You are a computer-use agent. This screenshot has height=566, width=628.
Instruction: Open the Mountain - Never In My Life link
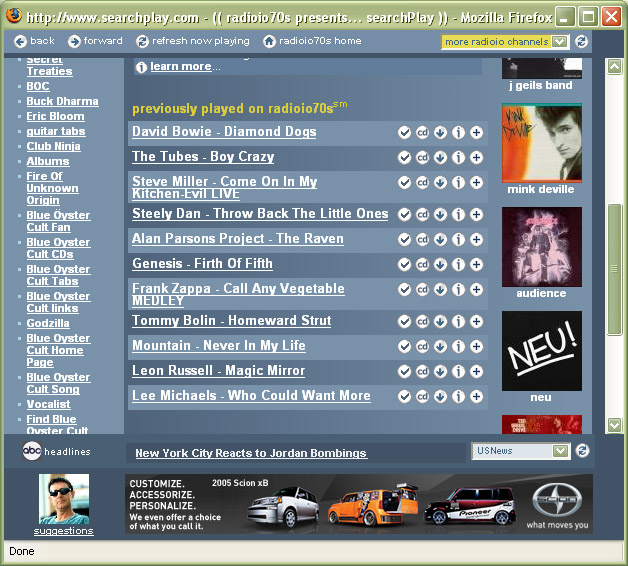pos(219,346)
